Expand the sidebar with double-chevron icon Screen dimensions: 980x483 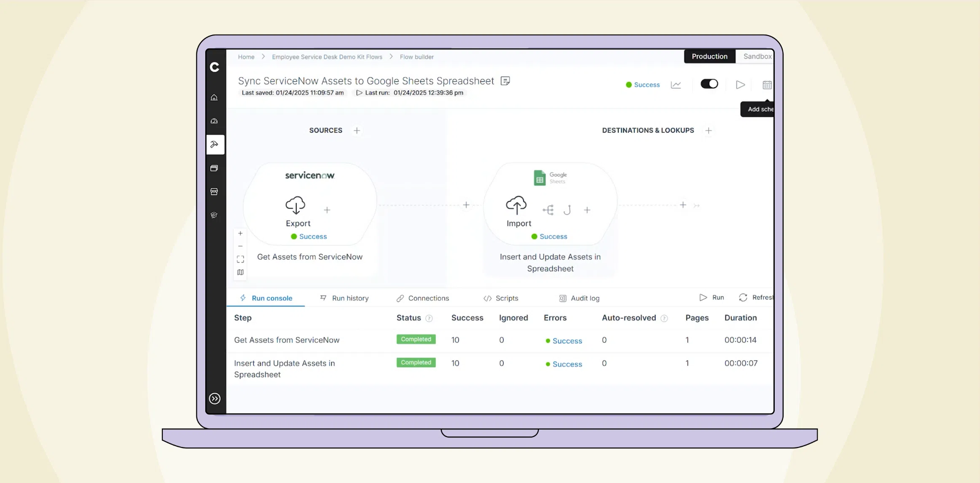(x=215, y=399)
